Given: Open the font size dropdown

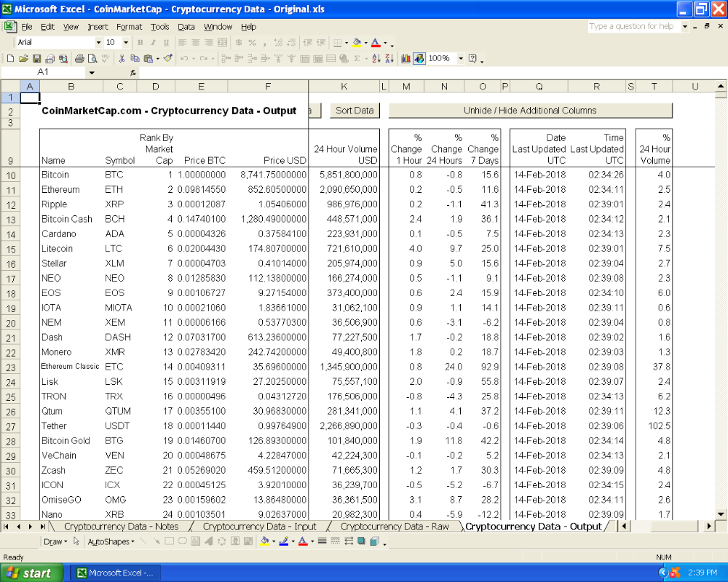Looking at the screenshot, I should 126,43.
